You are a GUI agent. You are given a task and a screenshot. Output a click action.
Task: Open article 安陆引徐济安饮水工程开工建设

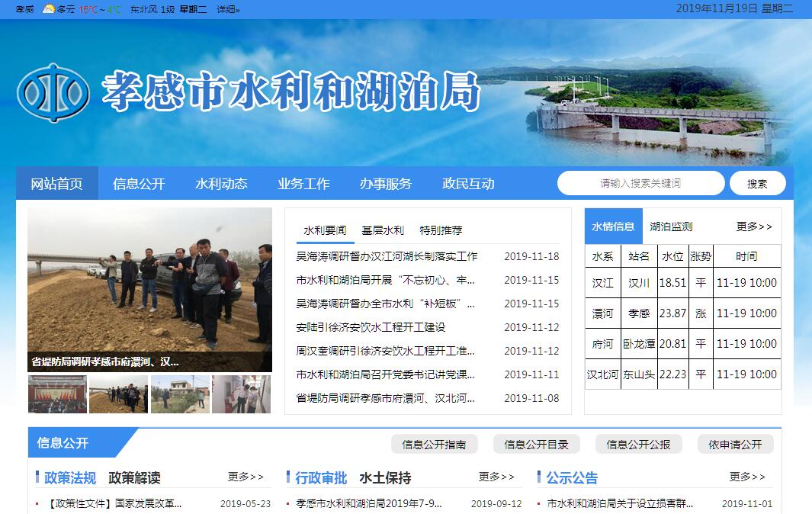coord(371,327)
